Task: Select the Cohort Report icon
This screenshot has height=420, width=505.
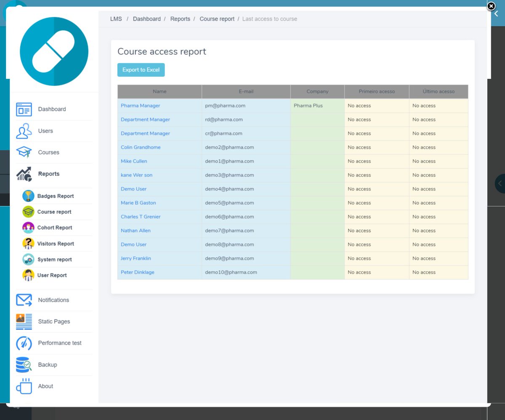Action: click(x=28, y=227)
